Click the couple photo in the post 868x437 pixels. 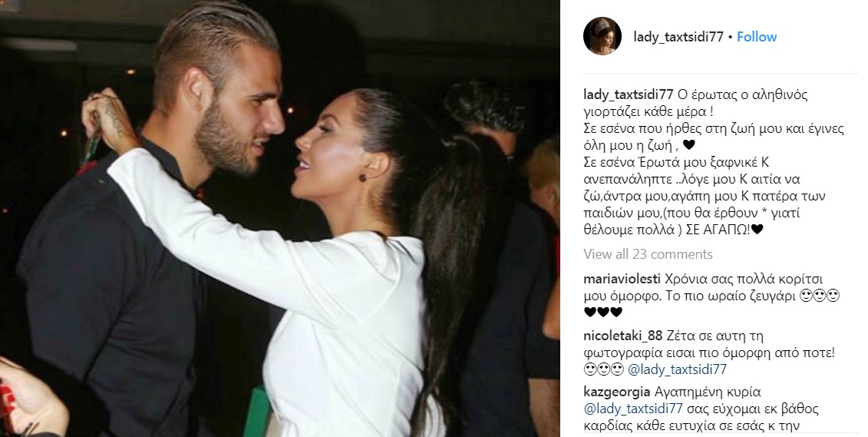[x=279, y=218]
